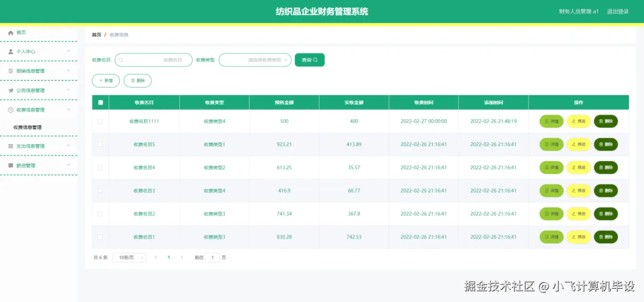644x302 pixels.
Task: Click the 支出信息管理 list icon
Action: (10, 146)
